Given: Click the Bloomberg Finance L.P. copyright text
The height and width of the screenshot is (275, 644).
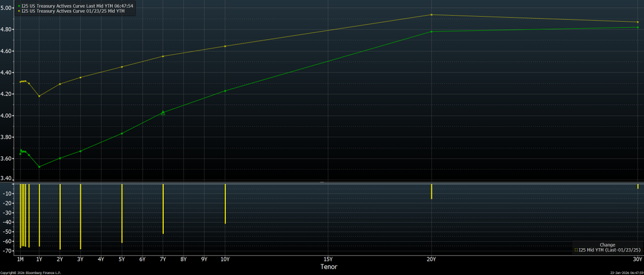Looking at the screenshot, I should coord(31,272).
